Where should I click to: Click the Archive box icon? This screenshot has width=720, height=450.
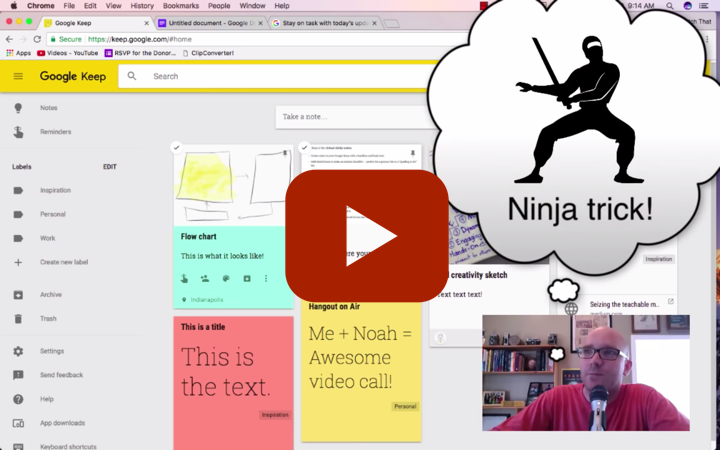[18, 295]
